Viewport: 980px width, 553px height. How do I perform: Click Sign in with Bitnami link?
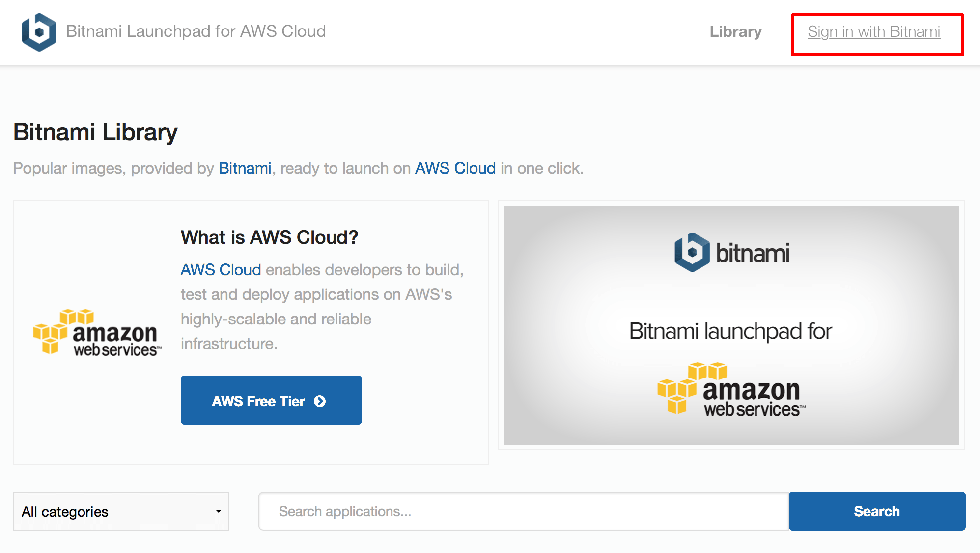[x=873, y=32]
